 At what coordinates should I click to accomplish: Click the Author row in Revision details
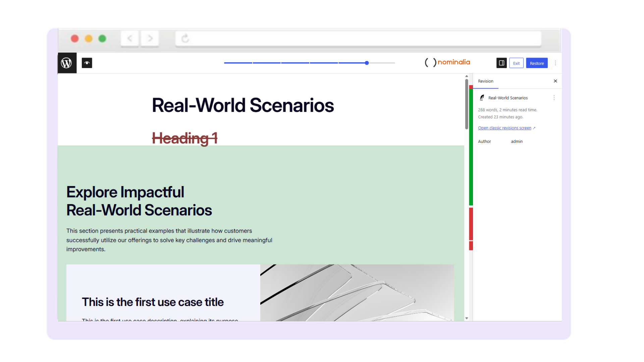point(485,141)
